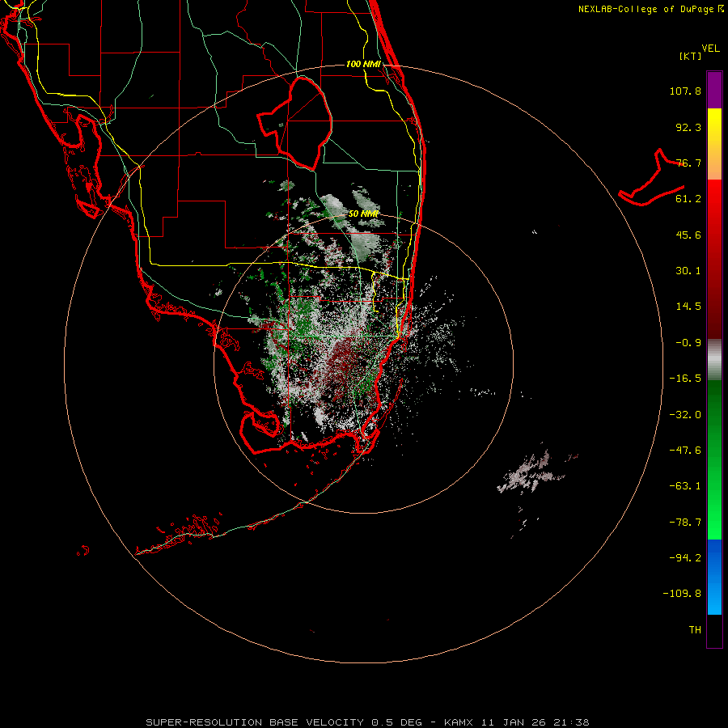Click the Super-Resolution Base Velocity caption text
The width and height of the screenshot is (728, 728).
367,722
